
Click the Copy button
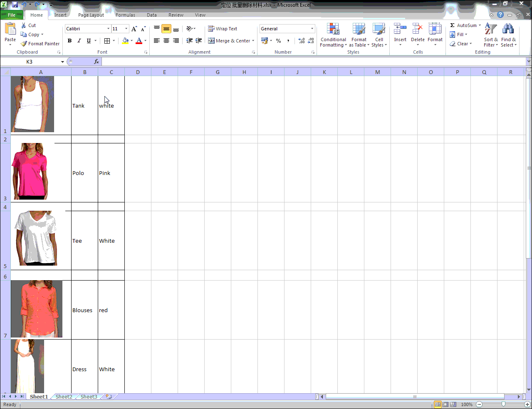(x=32, y=34)
